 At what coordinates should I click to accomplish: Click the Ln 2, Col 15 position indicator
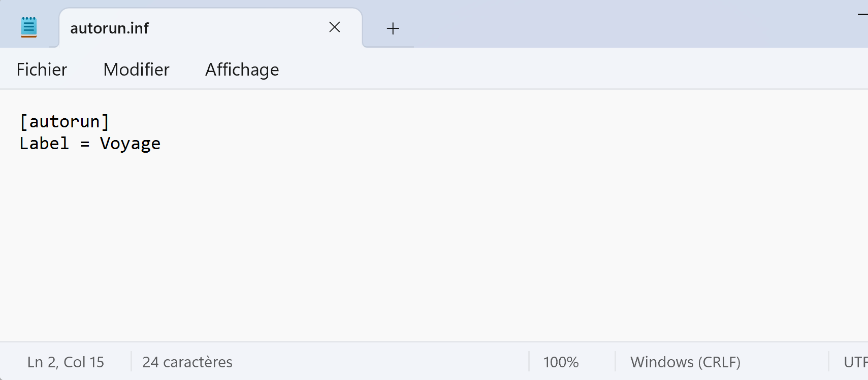[x=66, y=362]
